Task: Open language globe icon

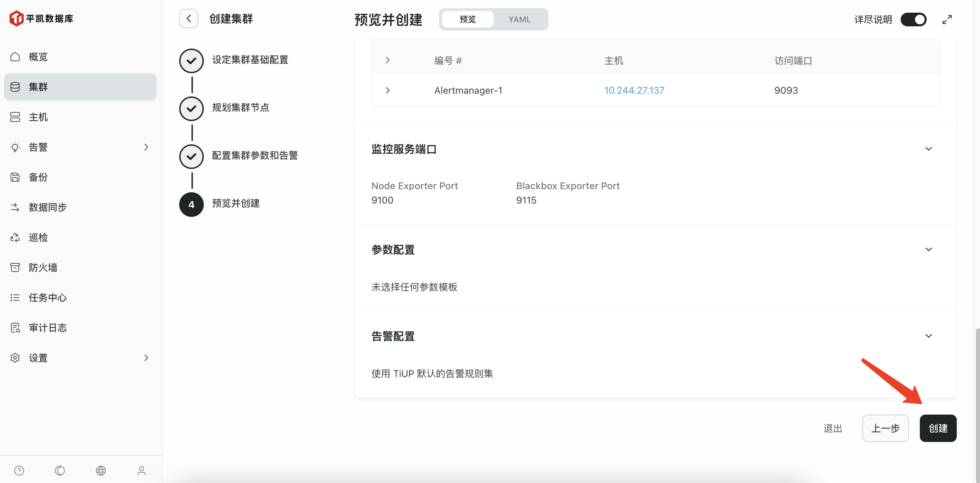Action: coord(101,470)
